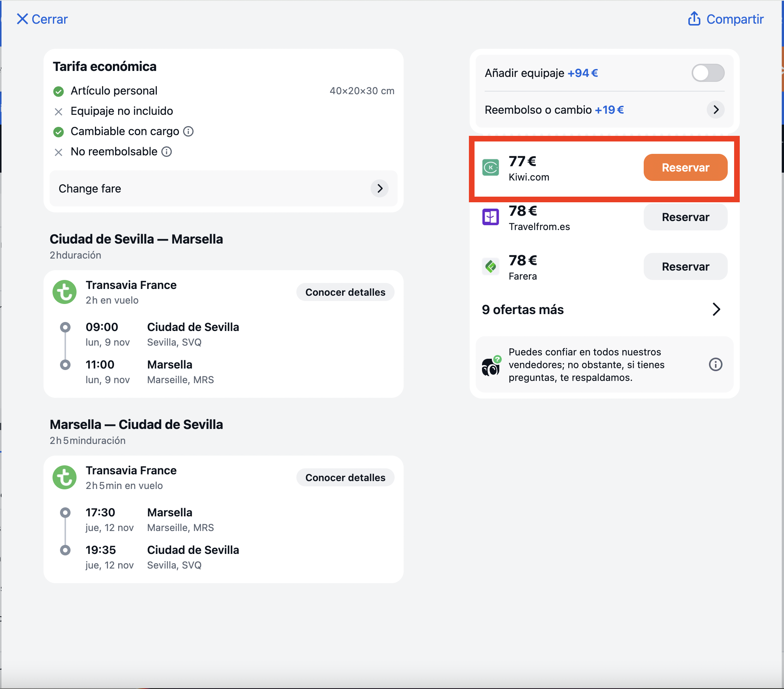This screenshot has width=784, height=689.
Task: Click cross icon beside No reembolsable
Action: tap(58, 152)
